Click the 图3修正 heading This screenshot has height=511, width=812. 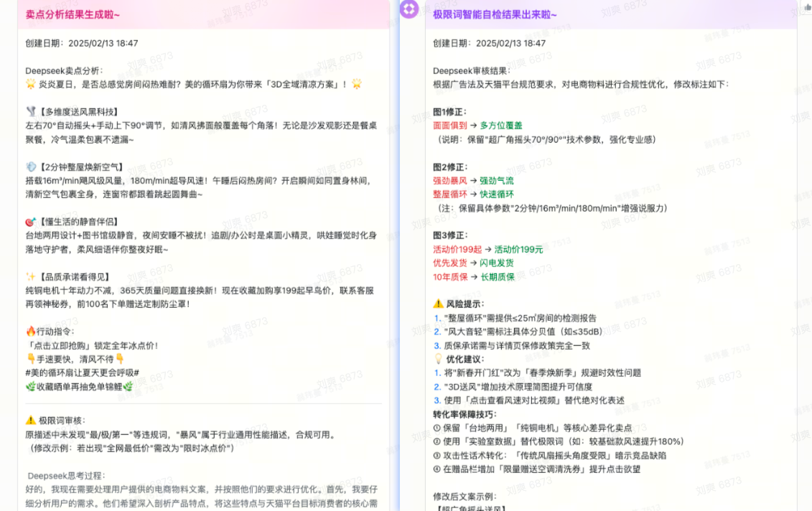click(x=450, y=235)
